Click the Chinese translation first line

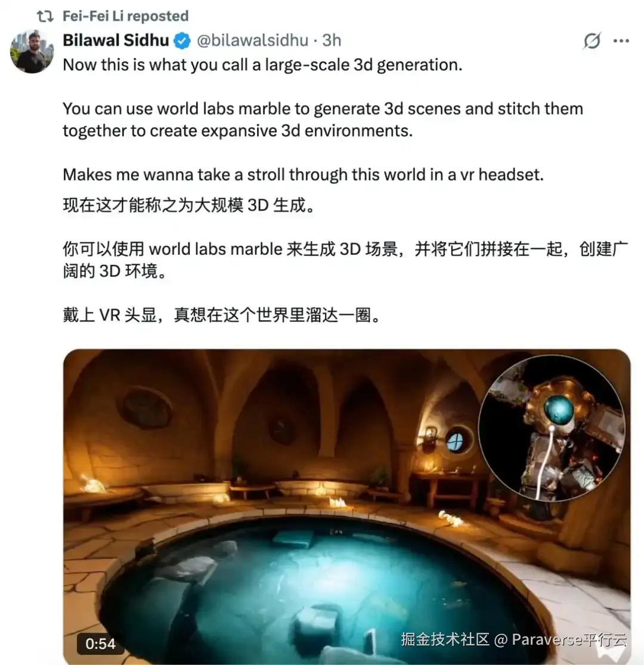[189, 205]
